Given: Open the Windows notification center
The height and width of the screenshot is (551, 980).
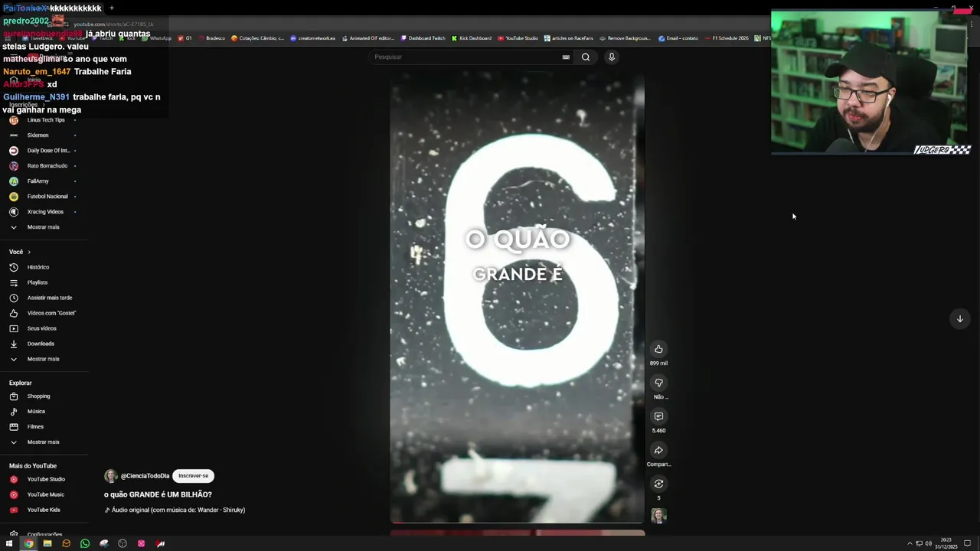Looking at the screenshot, I should click(x=968, y=543).
